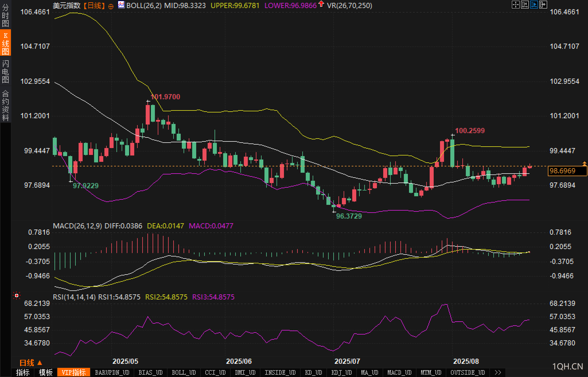
Task: Expand more indicators with >> arrow
Action: coord(498,372)
